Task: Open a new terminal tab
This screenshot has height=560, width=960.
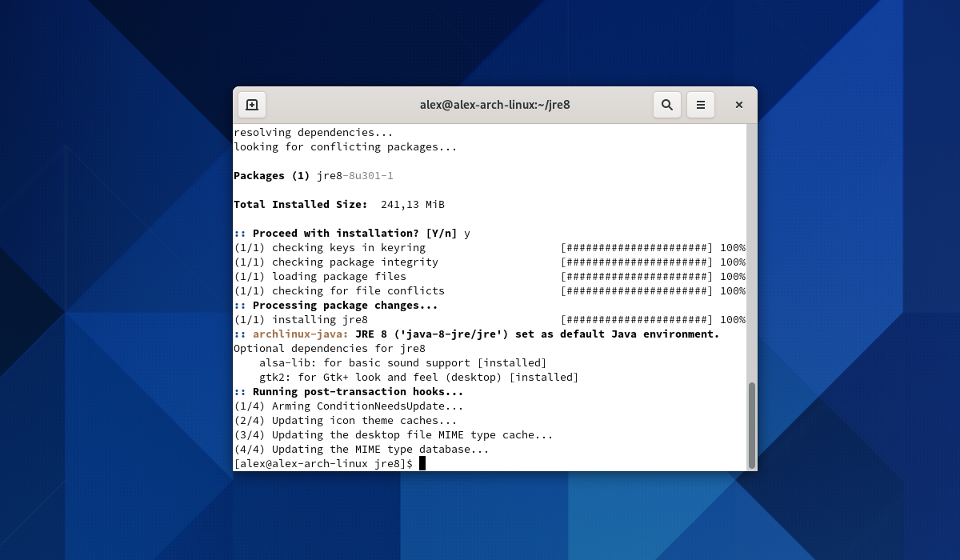Action: pyautogui.click(x=252, y=105)
